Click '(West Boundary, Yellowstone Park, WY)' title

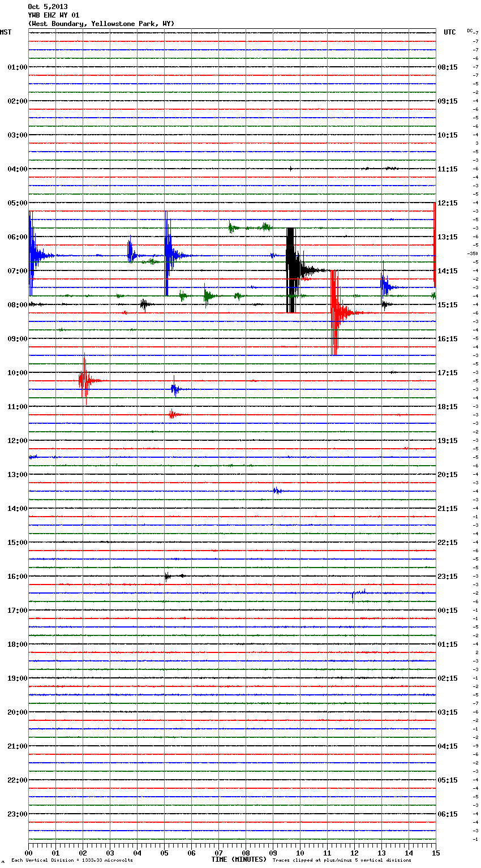point(101,24)
